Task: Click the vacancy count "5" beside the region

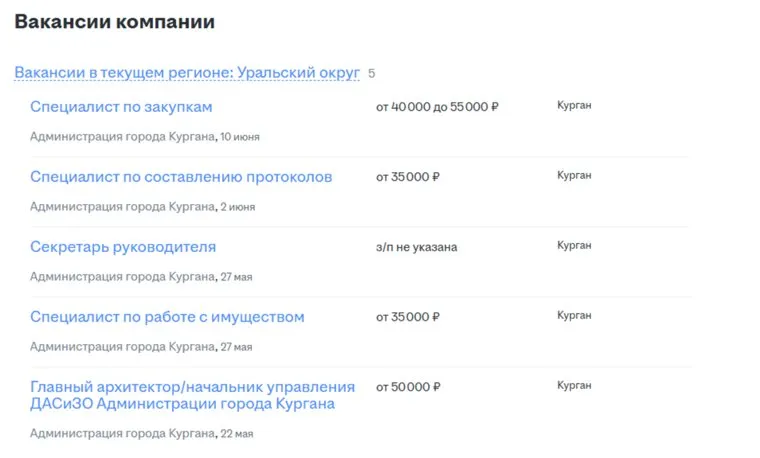Action: click(372, 74)
